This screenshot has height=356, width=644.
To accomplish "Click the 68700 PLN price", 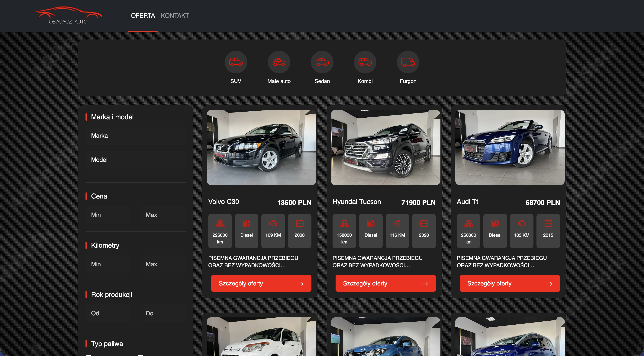I will coord(543,202).
